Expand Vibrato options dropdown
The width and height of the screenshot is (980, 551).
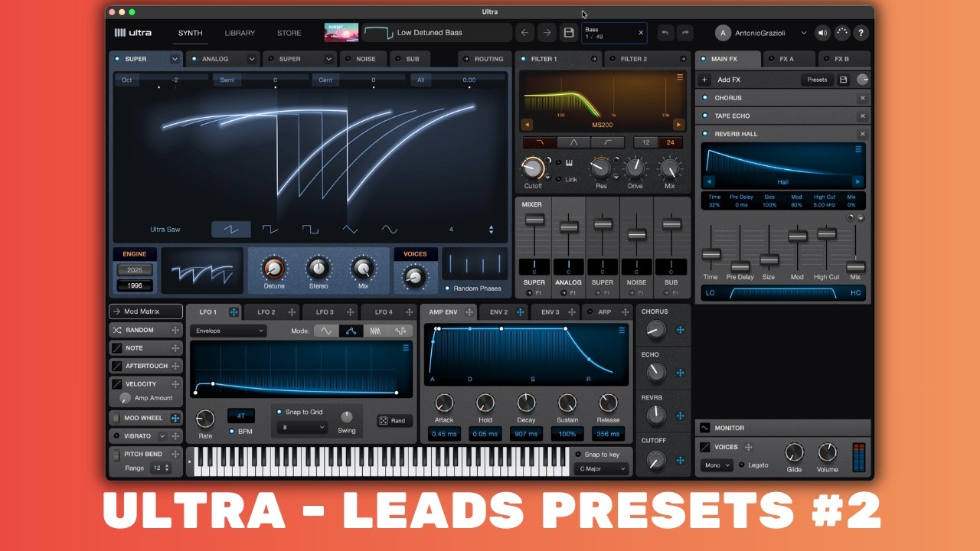pos(162,436)
